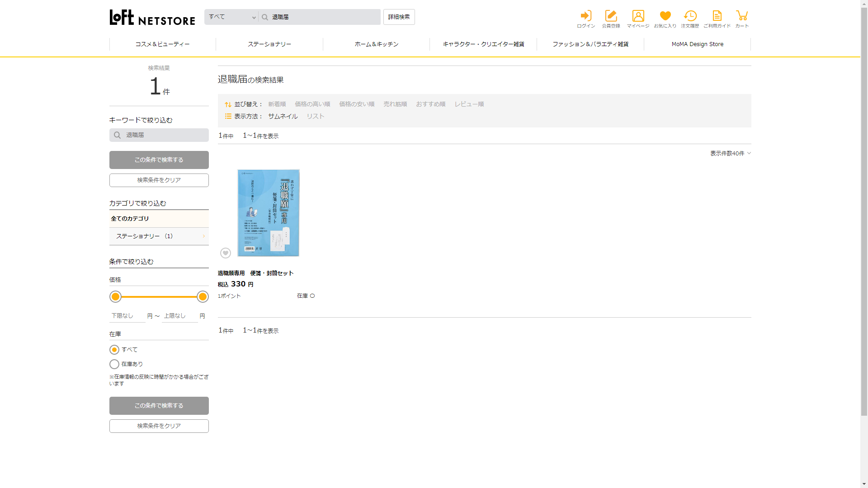Image resolution: width=868 pixels, height=488 pixels.
Task: Open the MoMA Design Store menu
Action: pos(697,44)
